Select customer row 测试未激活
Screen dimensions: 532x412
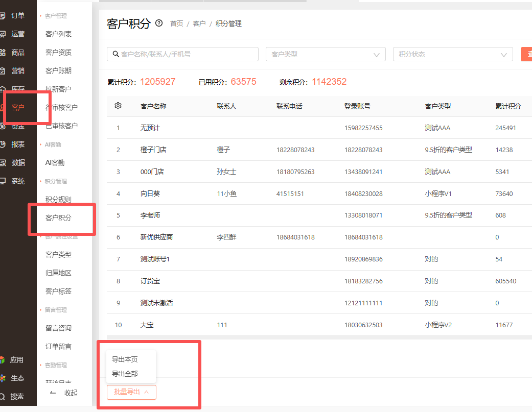click(319, 303)
